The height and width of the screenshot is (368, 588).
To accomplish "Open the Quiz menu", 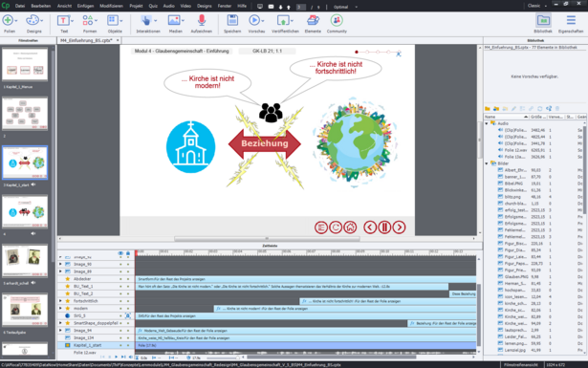I will 153,6.
